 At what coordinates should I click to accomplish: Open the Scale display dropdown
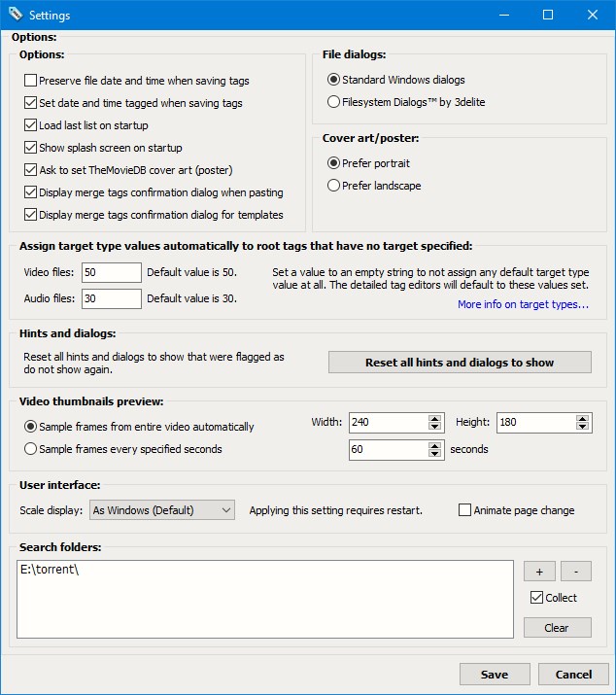point(162,510)
